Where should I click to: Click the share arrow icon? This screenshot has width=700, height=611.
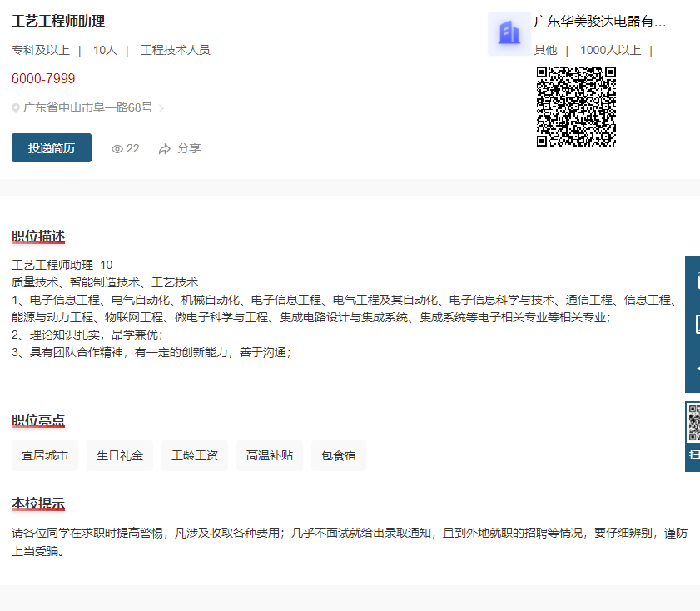click(165, 149)
